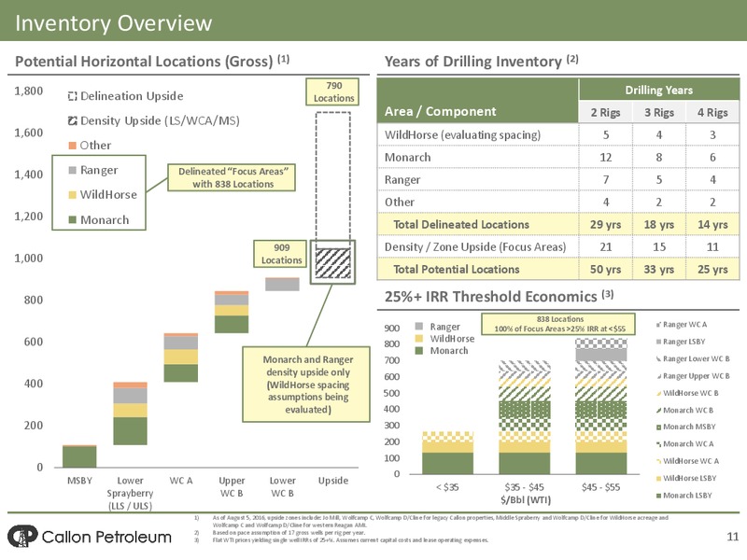Click the 'Monarch WC A' legend entry
Screen dimensions: 747x560
point(684,444)
